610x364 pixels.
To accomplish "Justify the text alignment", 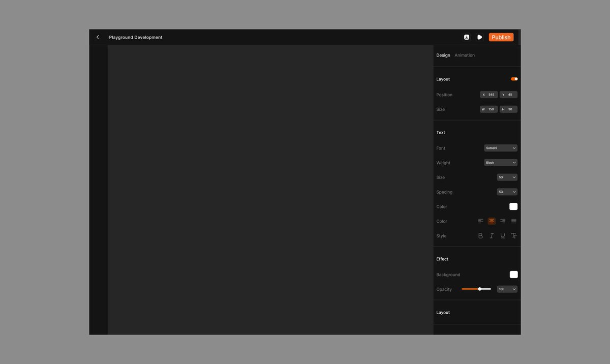I will [x=514, y=221].
